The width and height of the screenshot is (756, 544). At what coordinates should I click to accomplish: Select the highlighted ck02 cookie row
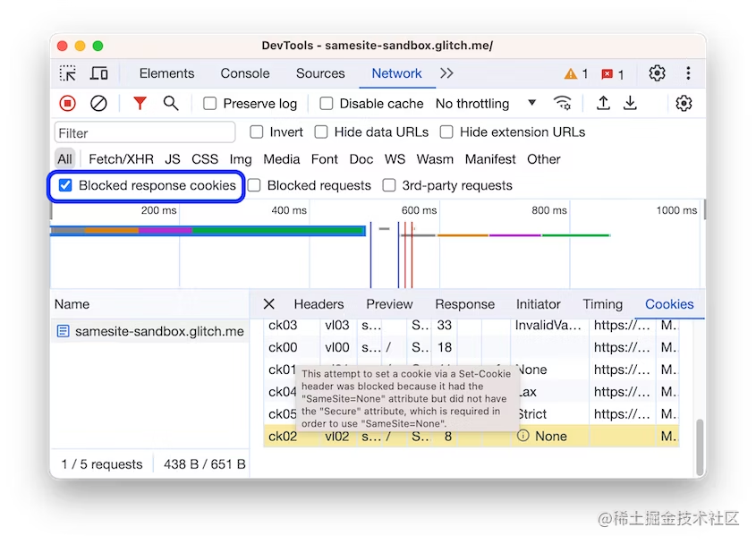point(471,437)
